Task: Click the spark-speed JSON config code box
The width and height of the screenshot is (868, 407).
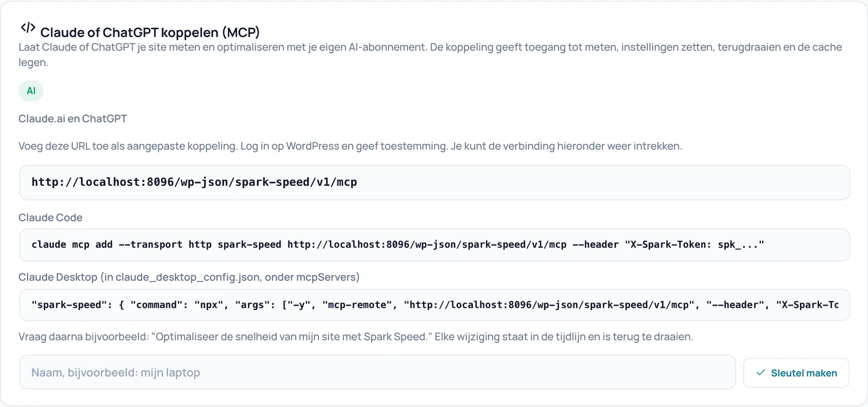Action: tap(435, 305)
